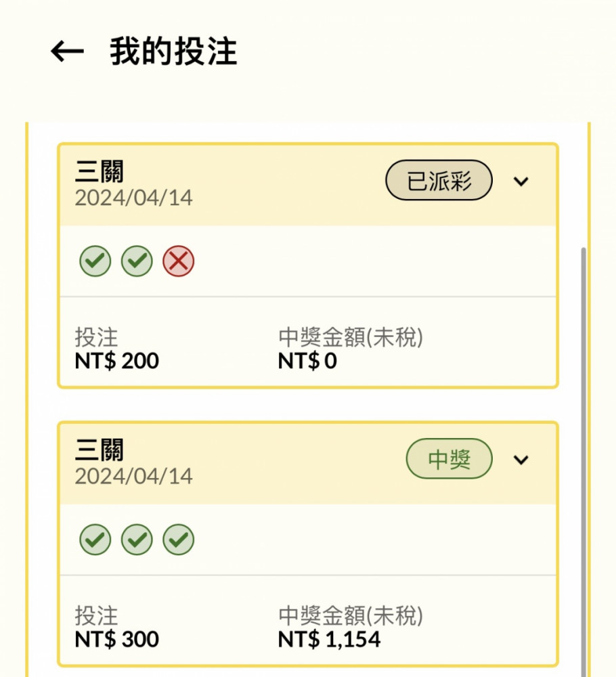Click third green check in winning 三關 bet
The height and width of the screenshot is (677, 616).
(x=179, y=540)
